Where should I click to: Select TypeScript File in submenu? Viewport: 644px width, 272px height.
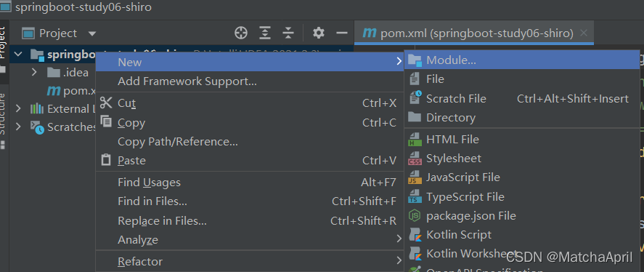click(x=522, y=197)
